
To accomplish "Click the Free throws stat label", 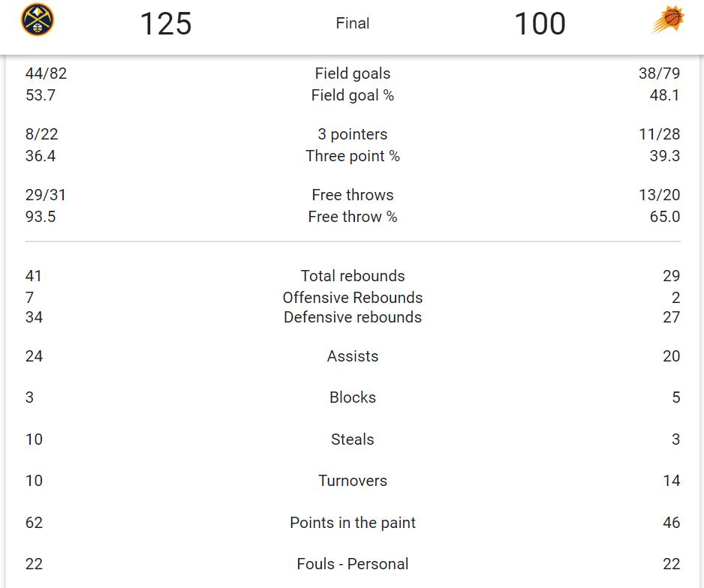I will tap(353, 195).
